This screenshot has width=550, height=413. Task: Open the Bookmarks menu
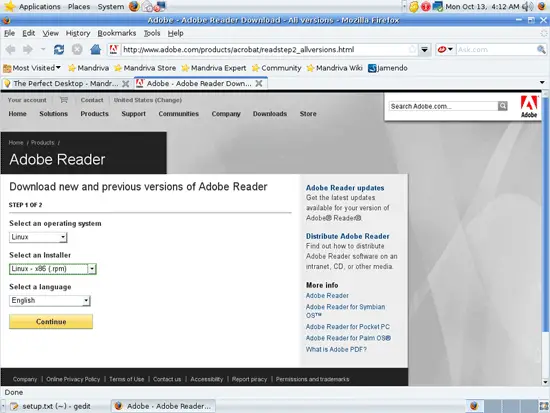pyautogui.click(x=117, y=33)
